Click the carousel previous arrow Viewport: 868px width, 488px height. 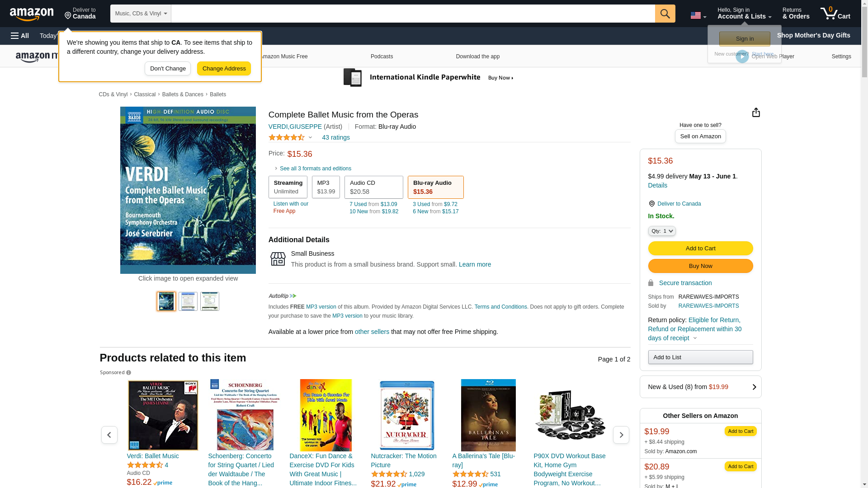tap(109, 435)
